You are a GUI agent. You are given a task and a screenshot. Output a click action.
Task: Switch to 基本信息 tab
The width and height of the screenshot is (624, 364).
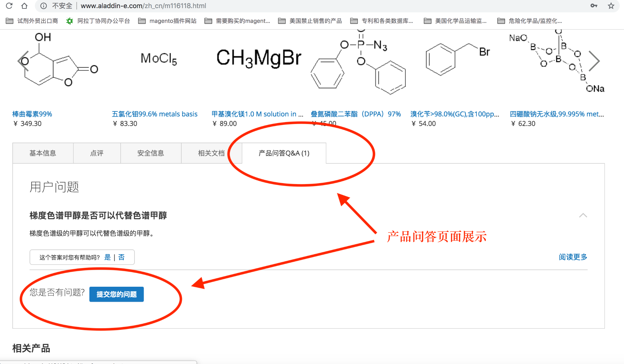[x=43, y=153]
